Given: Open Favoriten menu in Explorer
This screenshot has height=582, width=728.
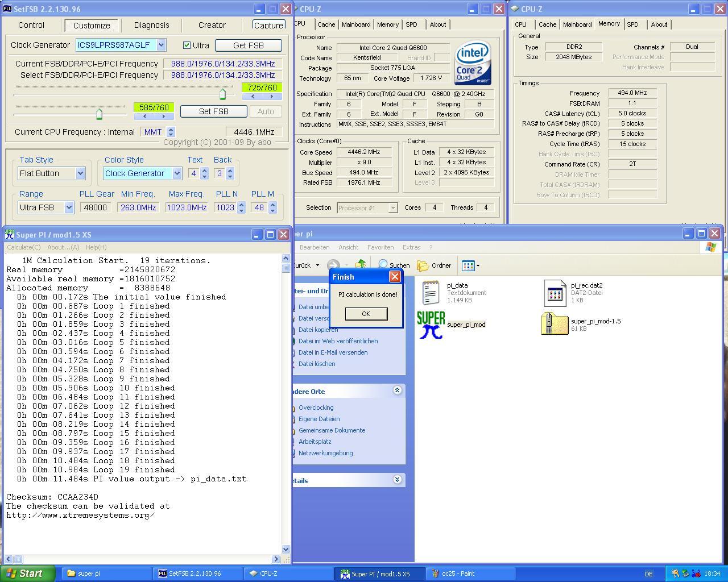Looking at the screenshot, I should 380,247.
